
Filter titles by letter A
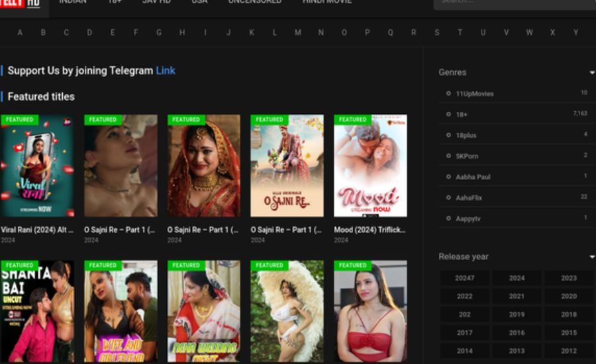click(20, 32)
